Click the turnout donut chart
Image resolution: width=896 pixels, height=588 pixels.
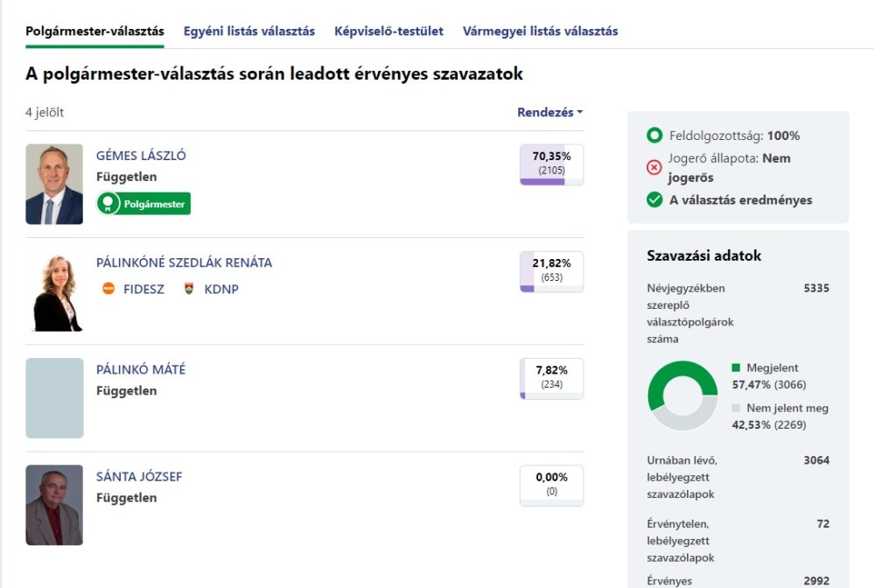682,395
